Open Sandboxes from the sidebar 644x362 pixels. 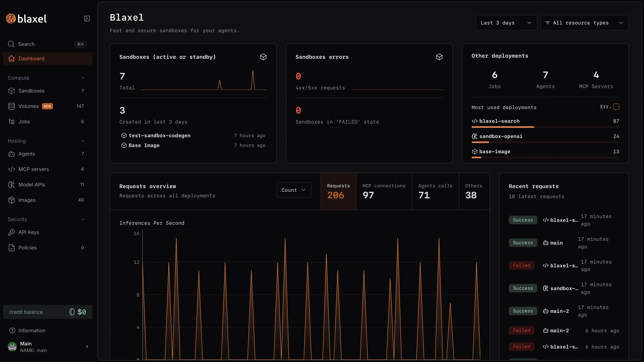(32, 91)
